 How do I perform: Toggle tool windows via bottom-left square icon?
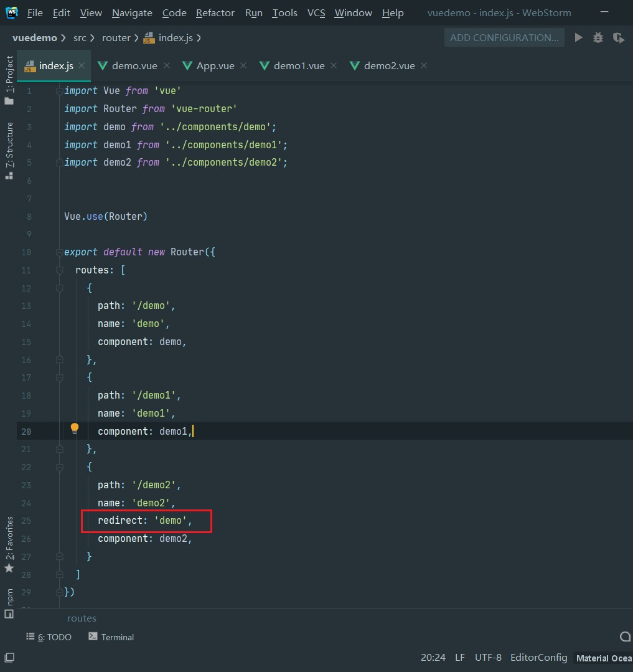point(9,658)
